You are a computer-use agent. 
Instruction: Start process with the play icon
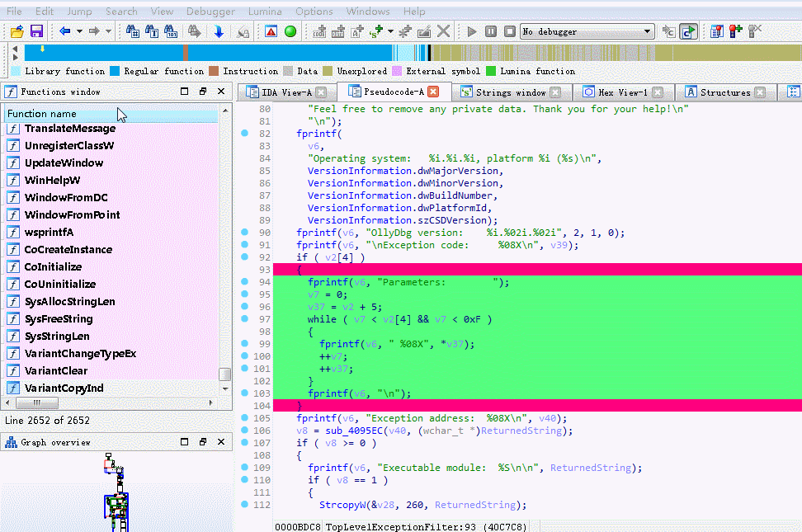coord(472,31)
